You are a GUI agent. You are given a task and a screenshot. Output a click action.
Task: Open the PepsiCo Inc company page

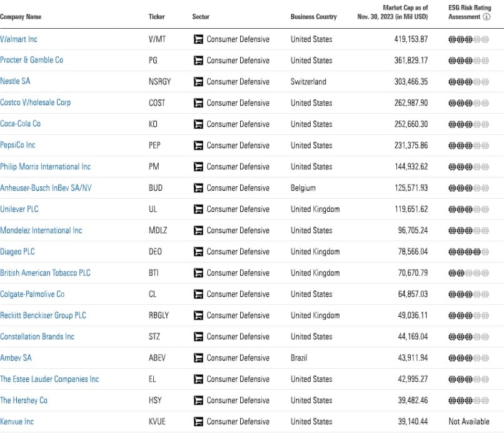pos(18,146)
